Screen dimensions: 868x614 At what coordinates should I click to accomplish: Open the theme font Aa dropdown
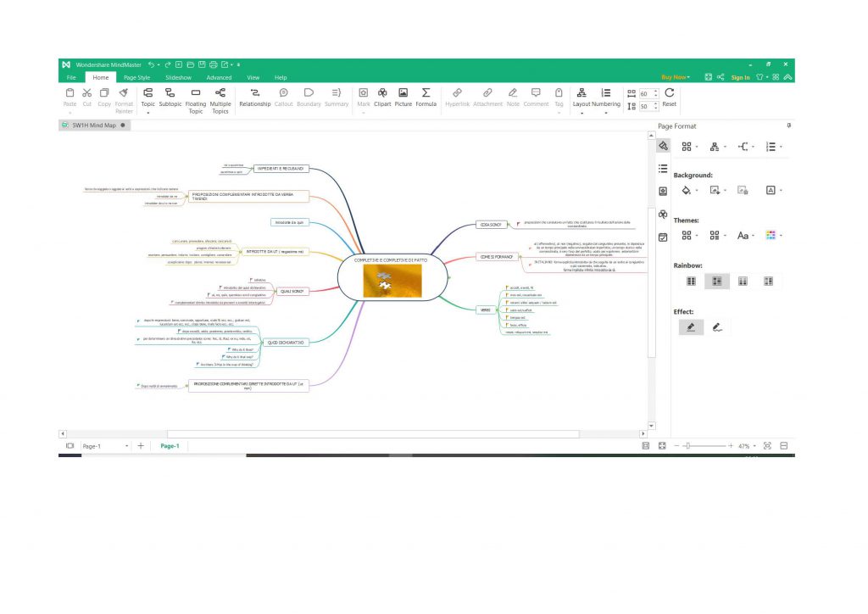(x=744, y=236)
